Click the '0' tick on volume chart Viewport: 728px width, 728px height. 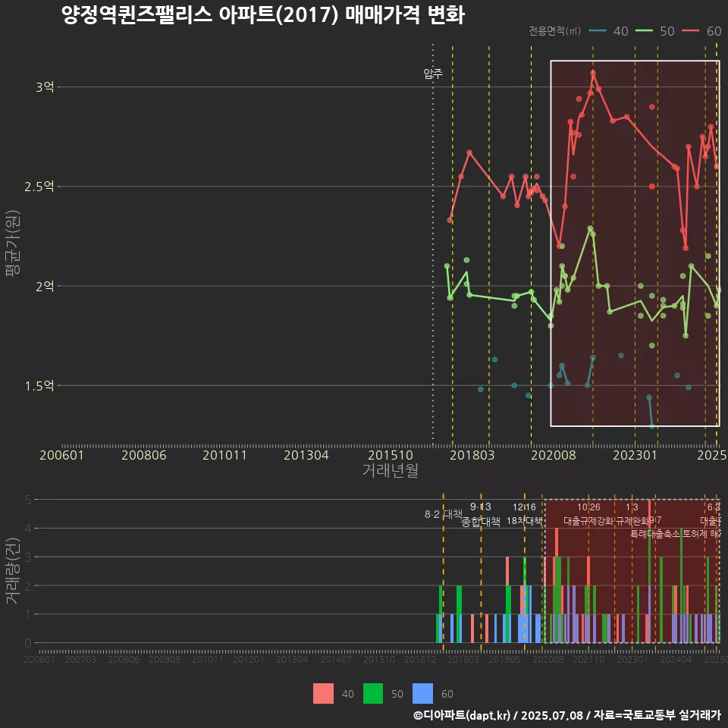(28, 643)
